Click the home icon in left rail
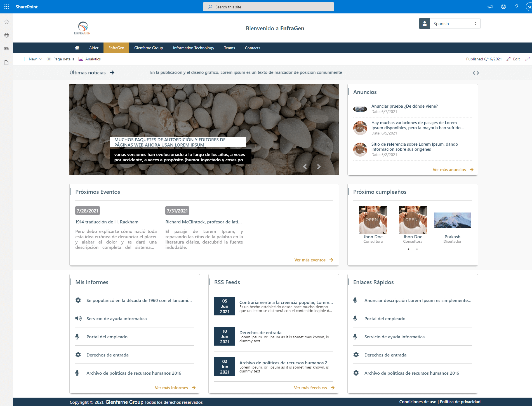The image size is (532, 406). pyautogui.click(x=6, y=22)
